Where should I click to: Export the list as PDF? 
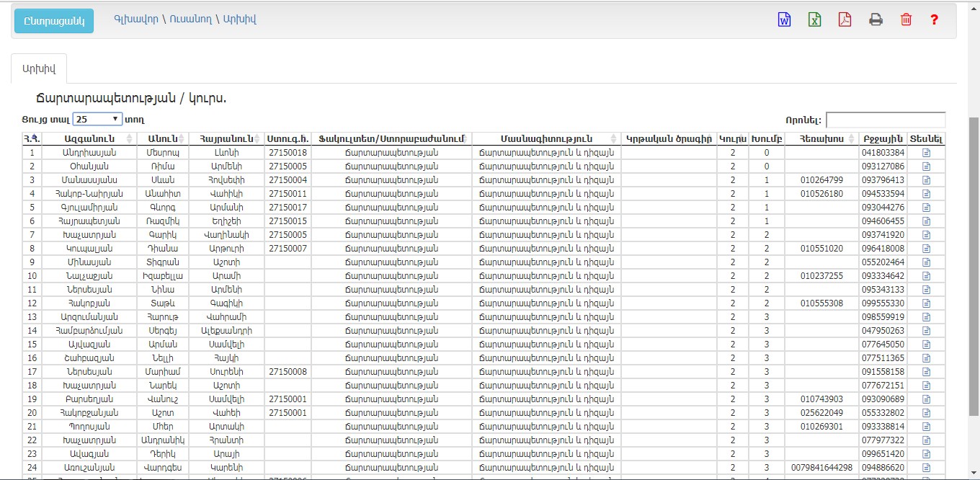tap(845, 20)
